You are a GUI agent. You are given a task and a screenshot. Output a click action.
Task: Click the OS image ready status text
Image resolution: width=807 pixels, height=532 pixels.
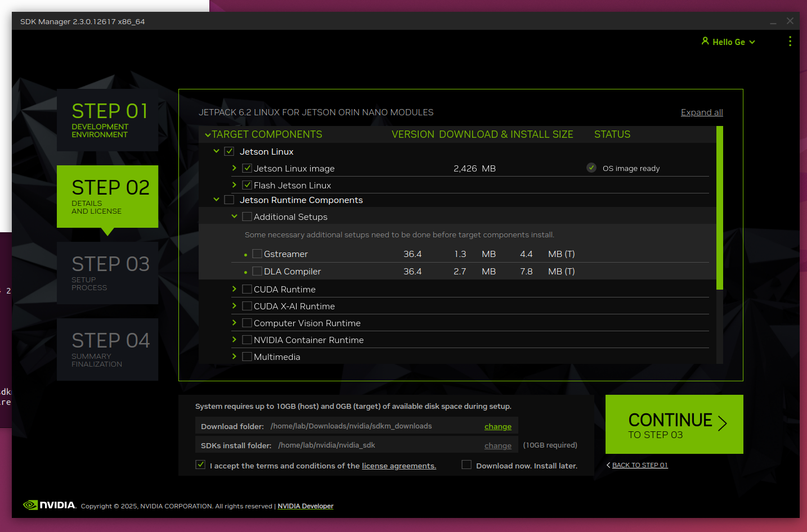[631, 168]
